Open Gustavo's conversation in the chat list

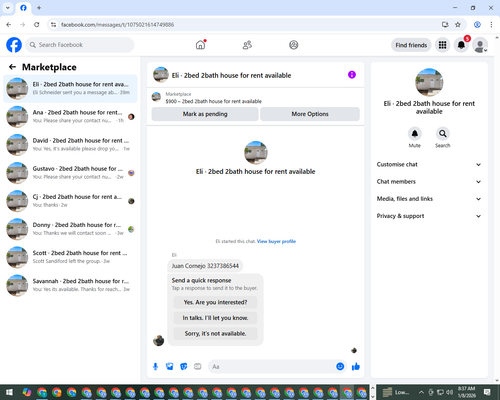[70, 173]
